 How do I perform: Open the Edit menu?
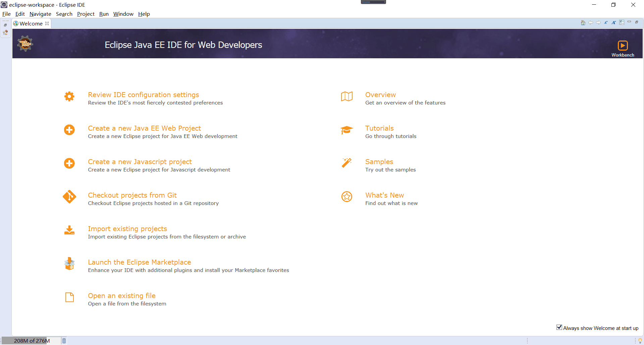pyautogui.click(x=20, y=14)
